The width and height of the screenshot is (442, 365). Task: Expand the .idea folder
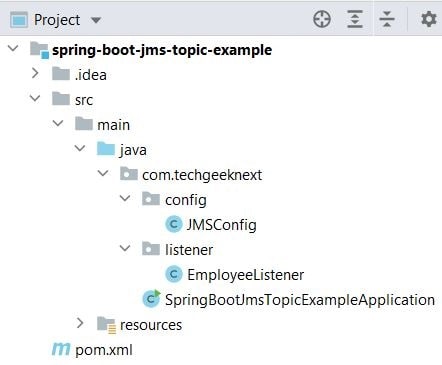click(x=35, y=74)
